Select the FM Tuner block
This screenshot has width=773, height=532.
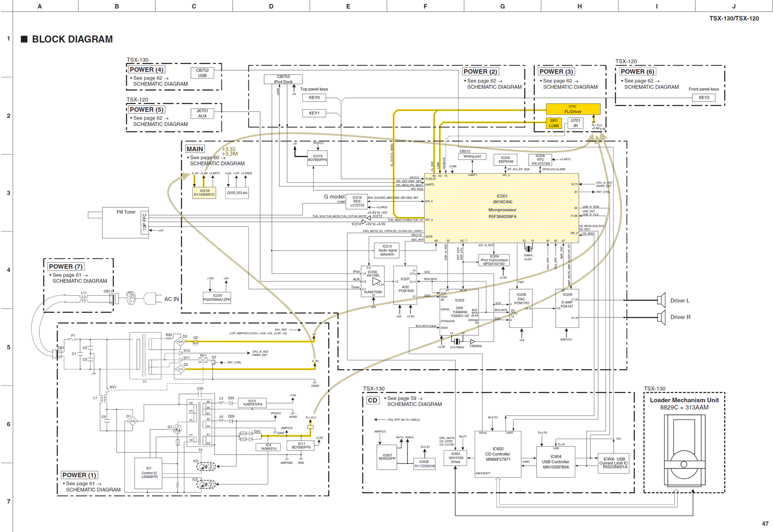pyautogui.click(x=126, y=223)
